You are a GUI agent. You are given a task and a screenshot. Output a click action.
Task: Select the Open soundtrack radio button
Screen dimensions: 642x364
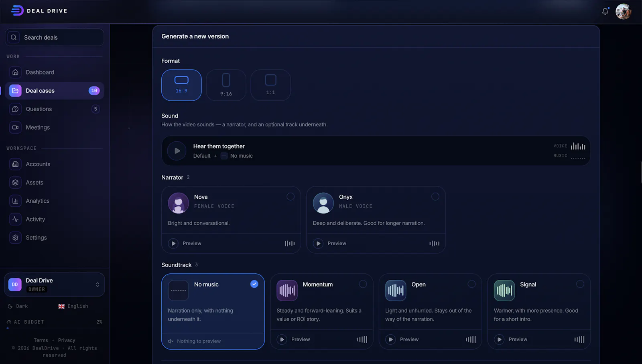[471, 284]
